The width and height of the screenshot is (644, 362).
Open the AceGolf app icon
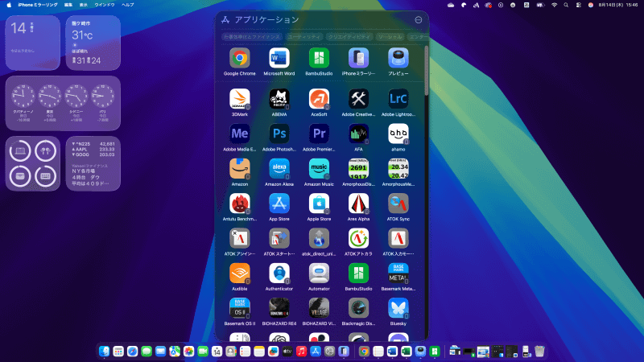point(319,99)
